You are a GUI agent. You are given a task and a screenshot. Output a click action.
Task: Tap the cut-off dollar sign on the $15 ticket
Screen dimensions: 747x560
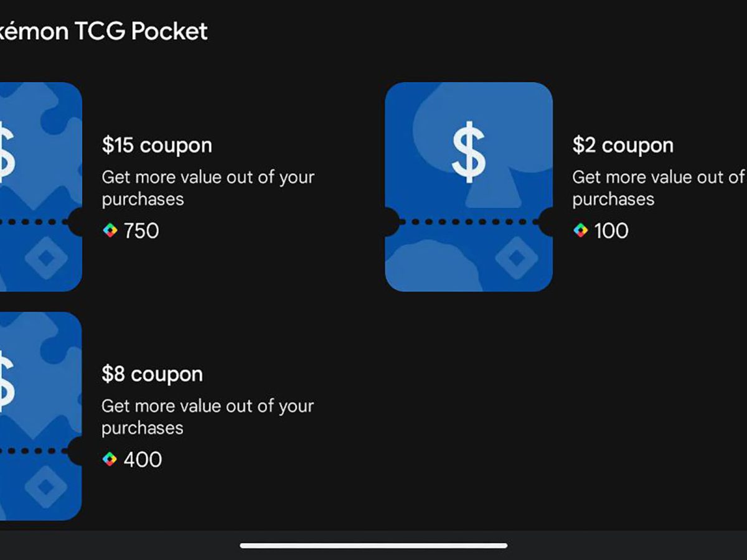tap(6, 152)
